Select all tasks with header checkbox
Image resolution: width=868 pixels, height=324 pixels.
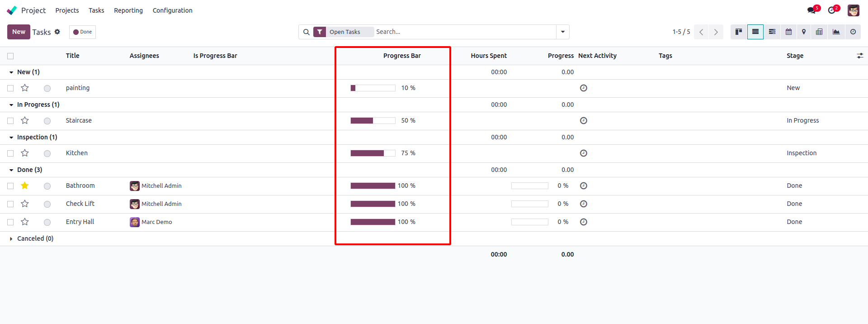coord(10,56)
